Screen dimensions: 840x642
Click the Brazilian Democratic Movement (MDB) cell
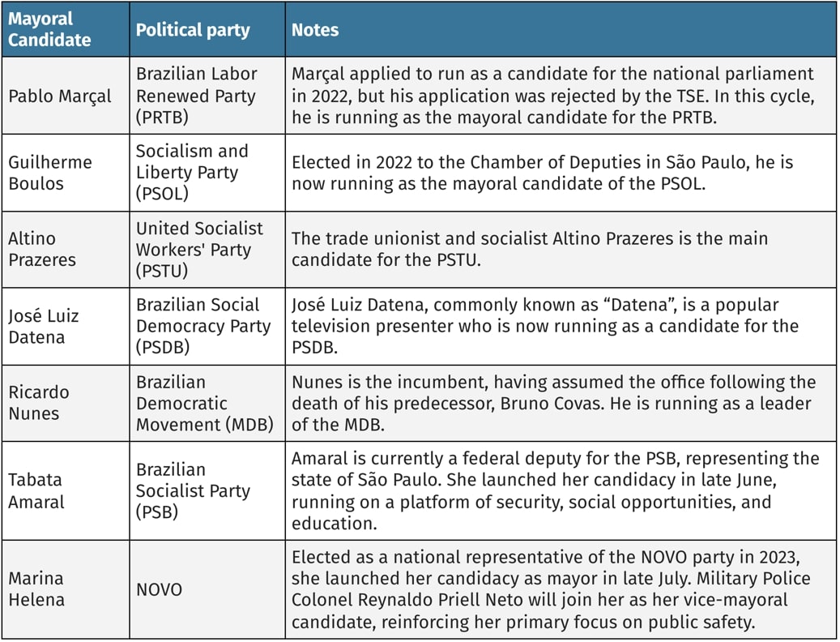click(207, 403)
